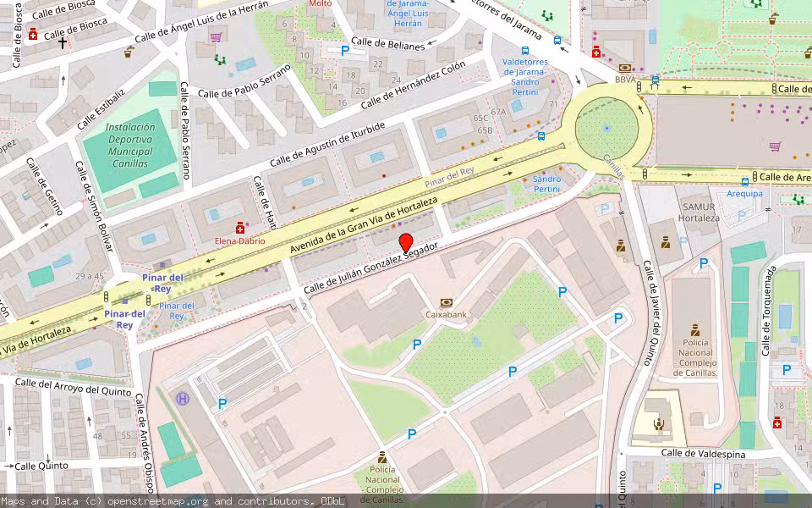Click the playground icon right of Arequipa label

pyautogui.click(x=798, y=200)
